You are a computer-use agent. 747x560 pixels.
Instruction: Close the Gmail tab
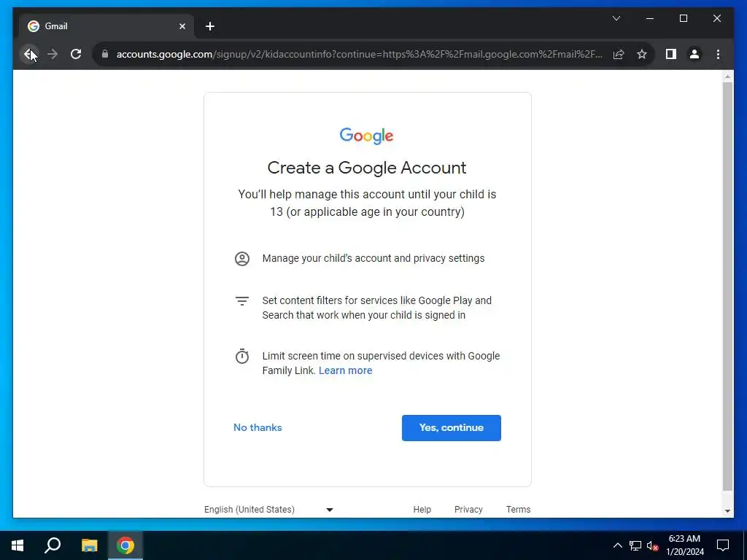coord(182,26)
